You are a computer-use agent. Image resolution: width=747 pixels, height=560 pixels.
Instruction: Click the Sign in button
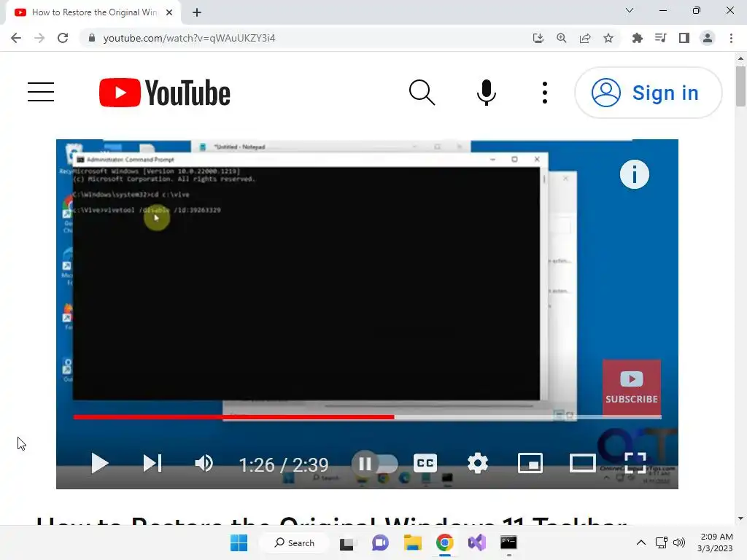pos(649,93)
